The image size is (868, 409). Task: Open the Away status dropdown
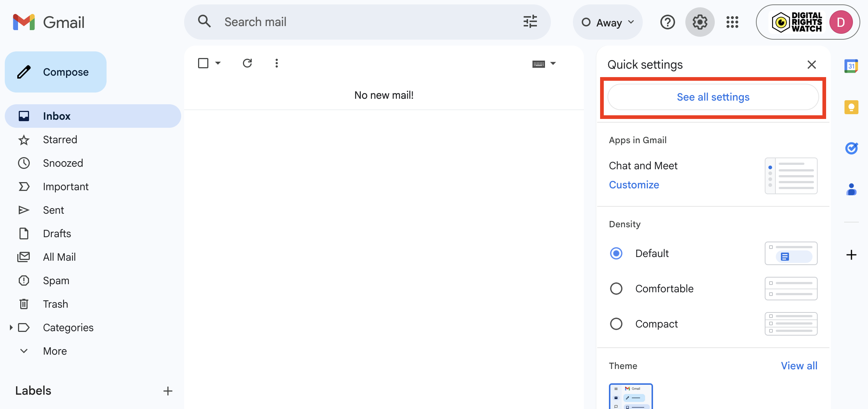[x=608, y=22]
